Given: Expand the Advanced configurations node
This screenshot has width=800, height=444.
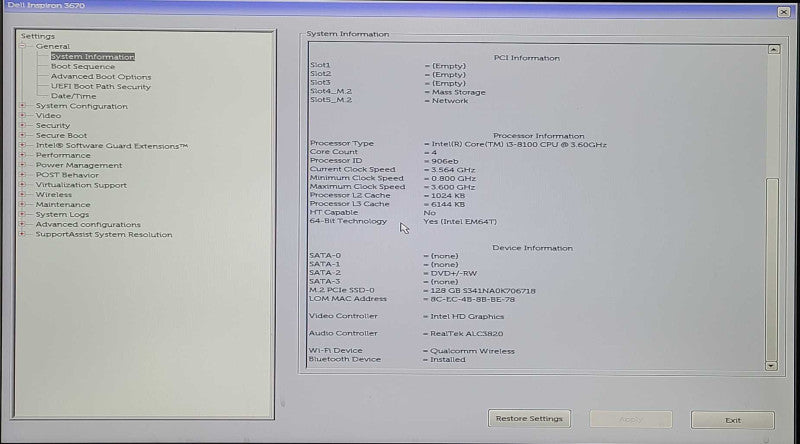Looking at the screenshot, I should point(22,224).
